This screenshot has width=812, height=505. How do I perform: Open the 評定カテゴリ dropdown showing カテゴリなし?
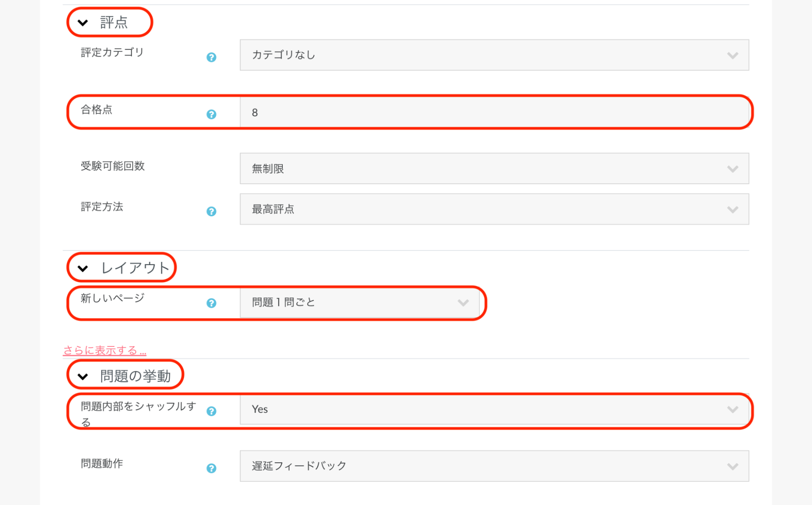tap(494, 55)
